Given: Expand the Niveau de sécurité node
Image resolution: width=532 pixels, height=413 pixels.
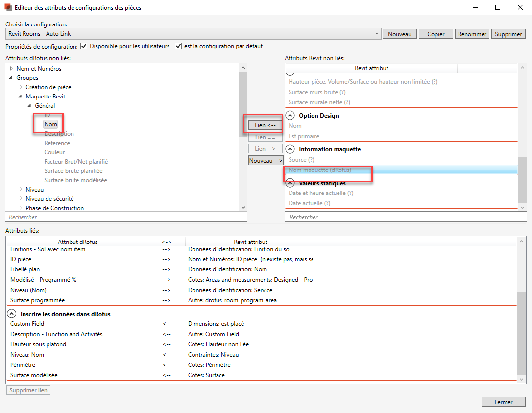Looking at the screenshot, I should [21, 199].
